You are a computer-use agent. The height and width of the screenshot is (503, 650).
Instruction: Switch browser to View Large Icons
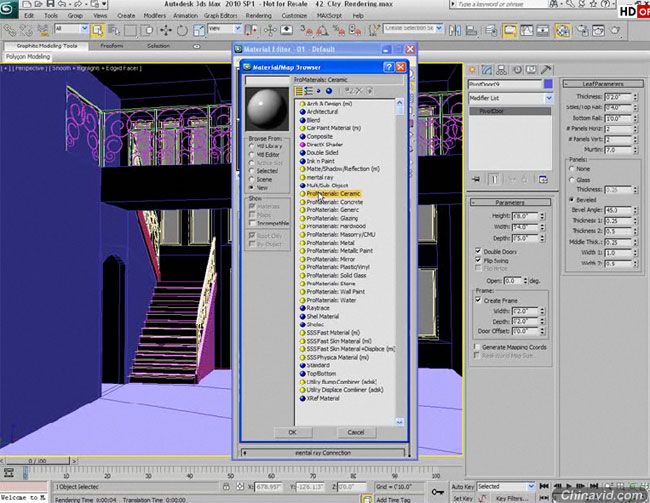(x=329, y=91)
